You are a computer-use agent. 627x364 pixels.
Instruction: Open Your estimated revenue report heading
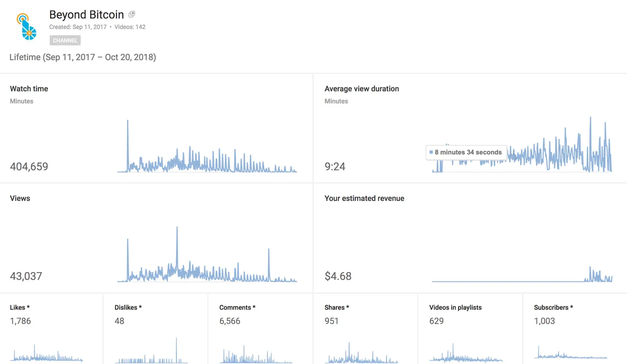(x=364, y=198)
